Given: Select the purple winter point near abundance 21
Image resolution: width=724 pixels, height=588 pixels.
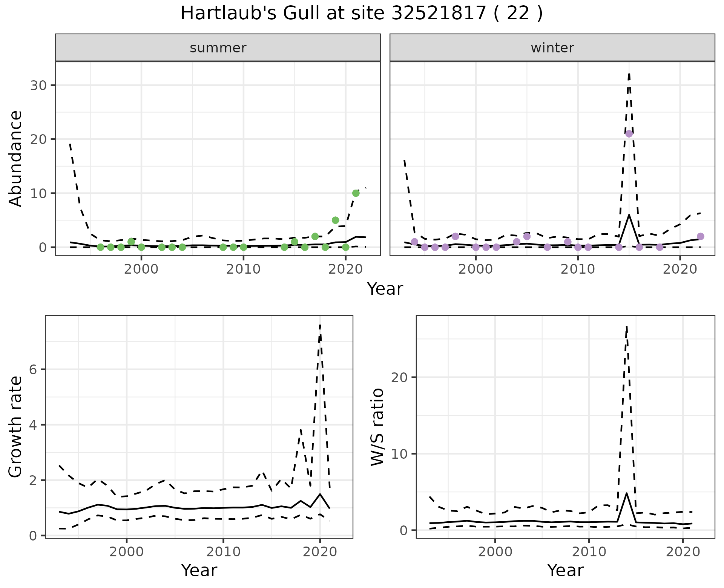Looking at the screenshot, I should point(629,134).
